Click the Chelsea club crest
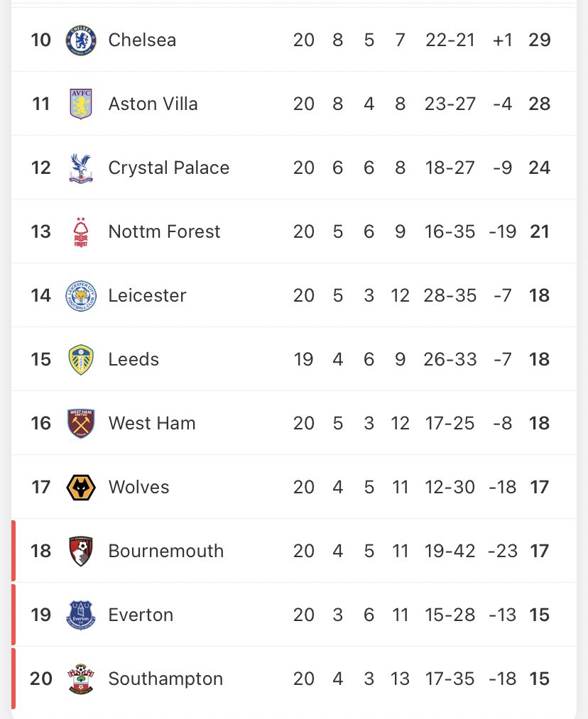This screenshot has width=588, height=719. 80,40
